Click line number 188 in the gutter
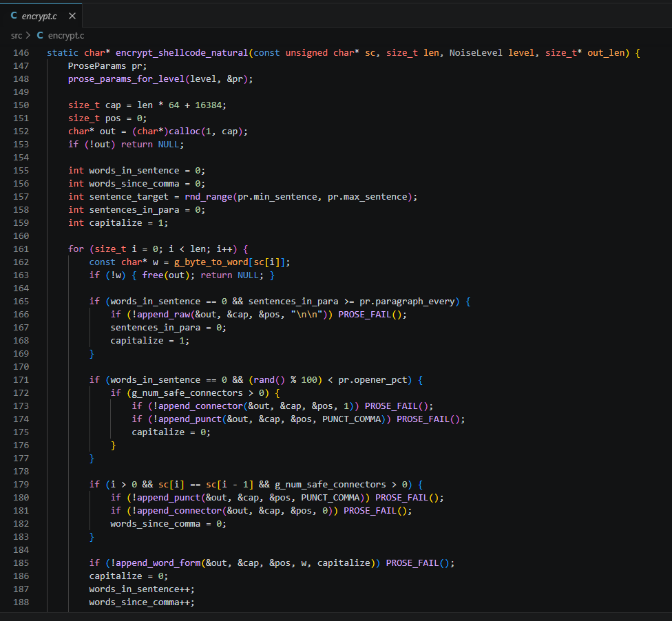The image size is (672, 621). click(21, 602)
